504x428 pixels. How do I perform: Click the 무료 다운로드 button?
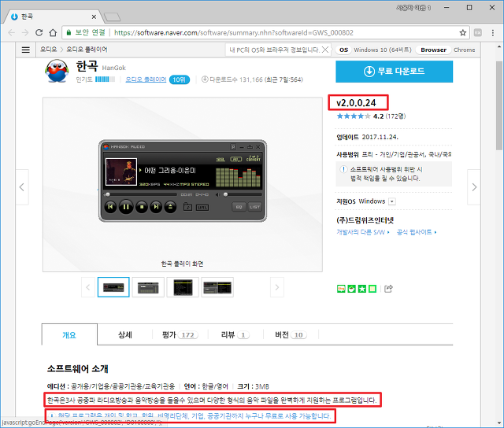click(x=394, y=72)
